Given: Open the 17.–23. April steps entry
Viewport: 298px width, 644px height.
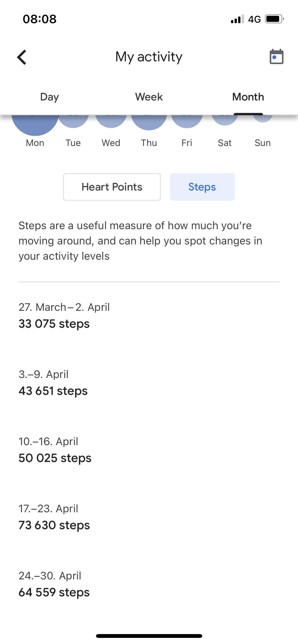Looking at the screenshot, I should coord(54,517).
